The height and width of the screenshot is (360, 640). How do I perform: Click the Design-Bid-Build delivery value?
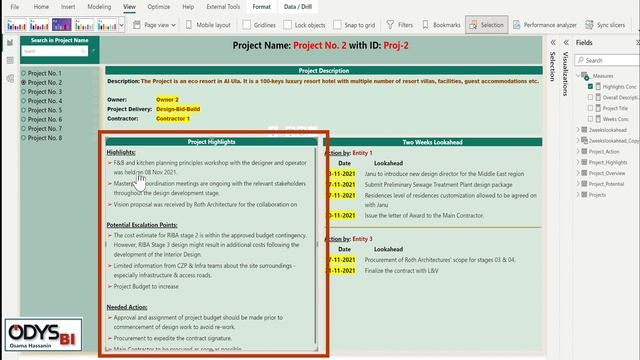(x=178, y=109)
